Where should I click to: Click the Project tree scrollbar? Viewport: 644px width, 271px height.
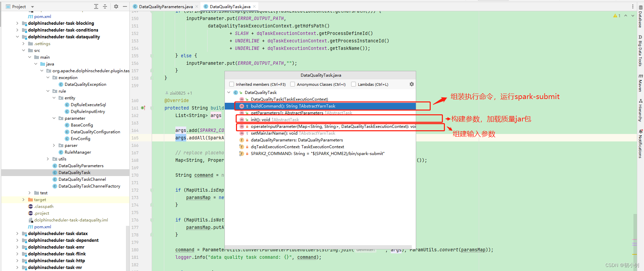pos(128,248)
